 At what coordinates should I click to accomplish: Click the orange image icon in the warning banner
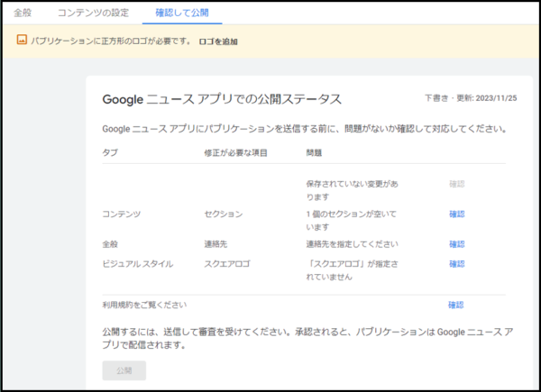coord(22,40)
